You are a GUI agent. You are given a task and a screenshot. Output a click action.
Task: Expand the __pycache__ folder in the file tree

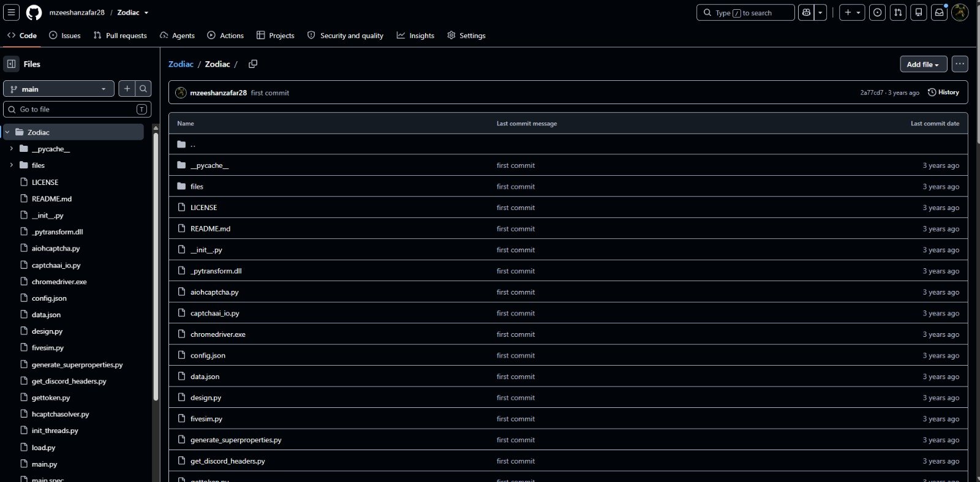point(12,149)
